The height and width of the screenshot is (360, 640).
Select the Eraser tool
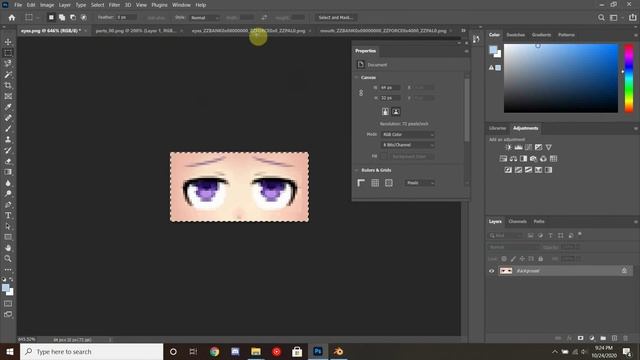point(8,161)
